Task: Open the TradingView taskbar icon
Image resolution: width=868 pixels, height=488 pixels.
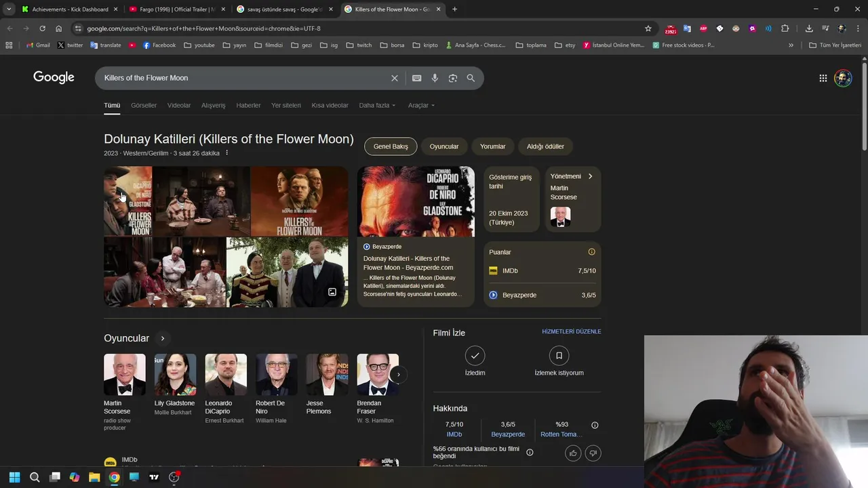Action: coord(154,477)
